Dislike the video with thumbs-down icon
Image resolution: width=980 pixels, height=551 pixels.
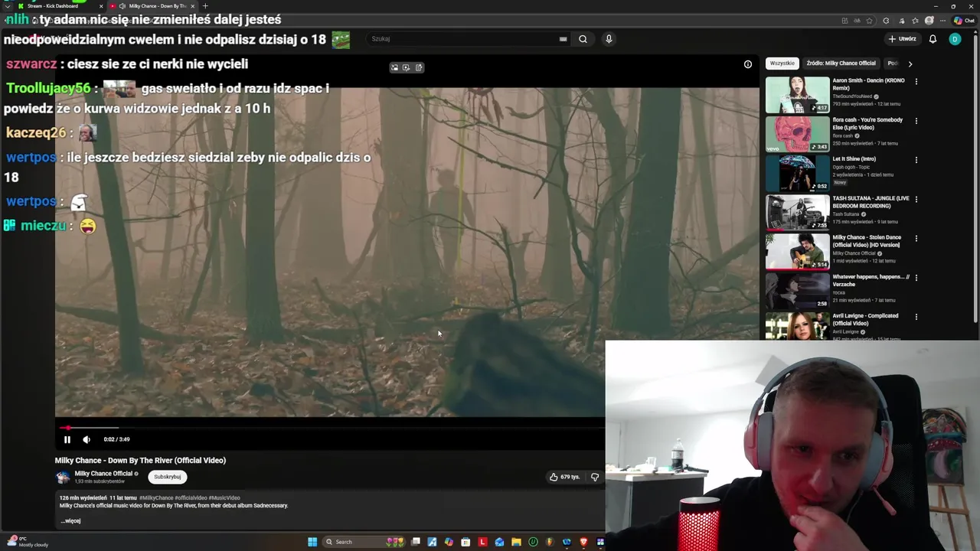tap(595, 477)
